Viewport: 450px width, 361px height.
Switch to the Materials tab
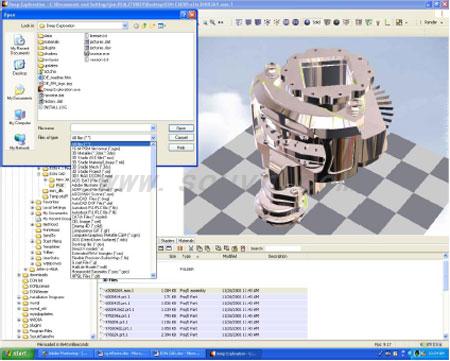pyautogui.click(x=186, y=240)
